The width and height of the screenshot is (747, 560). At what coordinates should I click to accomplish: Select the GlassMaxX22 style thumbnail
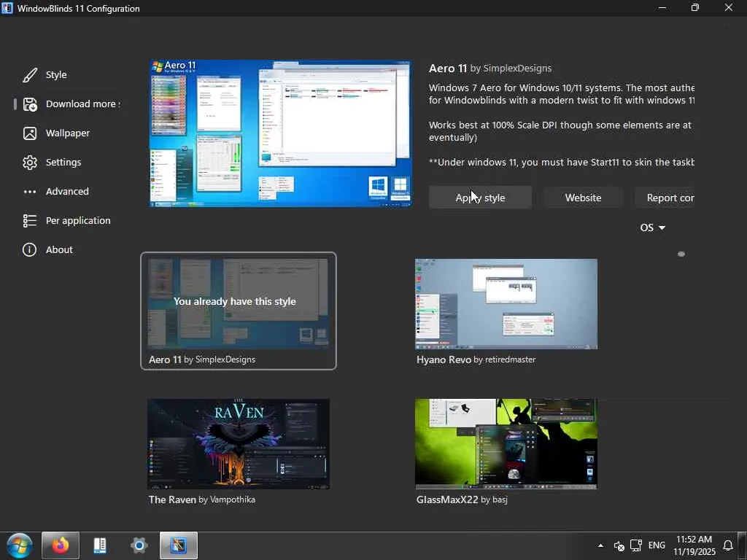[506, 444]
